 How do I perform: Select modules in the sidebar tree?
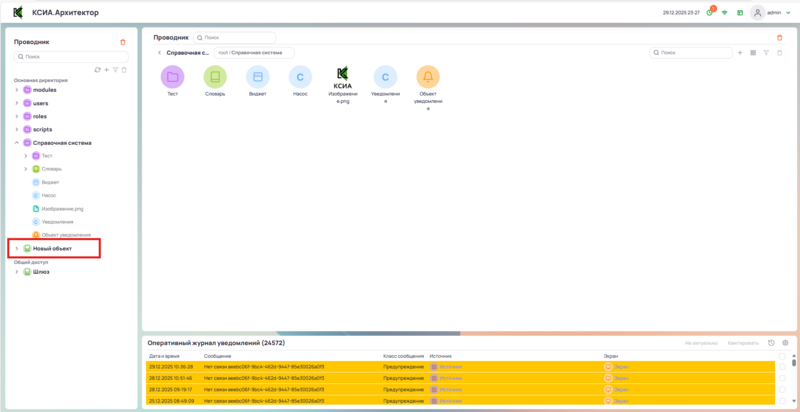(46, 90)
